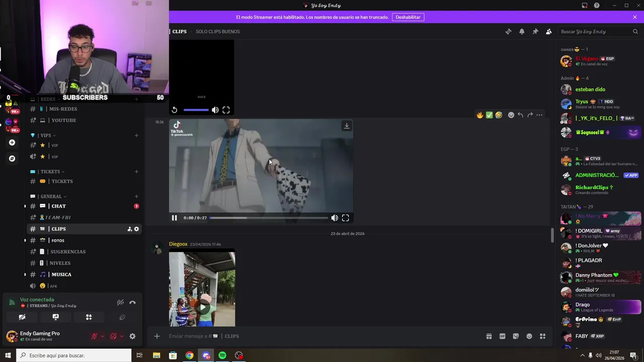
Task: Open soundboard button in voice panel
Action: (x=122, y=317)
